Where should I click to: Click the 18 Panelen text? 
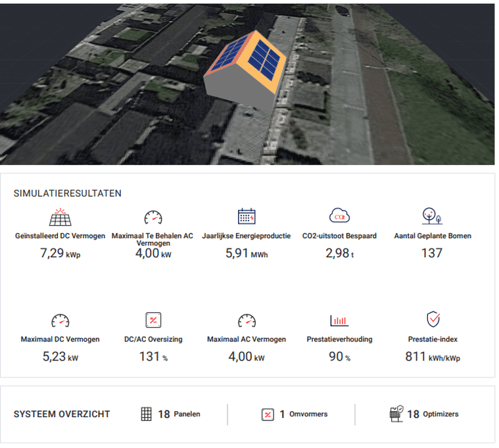tap(179, 414)
